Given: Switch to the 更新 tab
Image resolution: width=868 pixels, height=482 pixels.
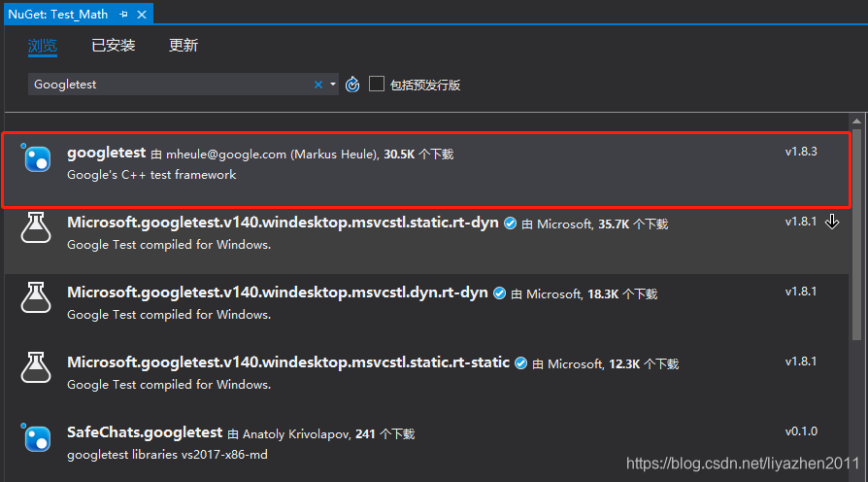Looking at the screenshot, I should [184, 46].
